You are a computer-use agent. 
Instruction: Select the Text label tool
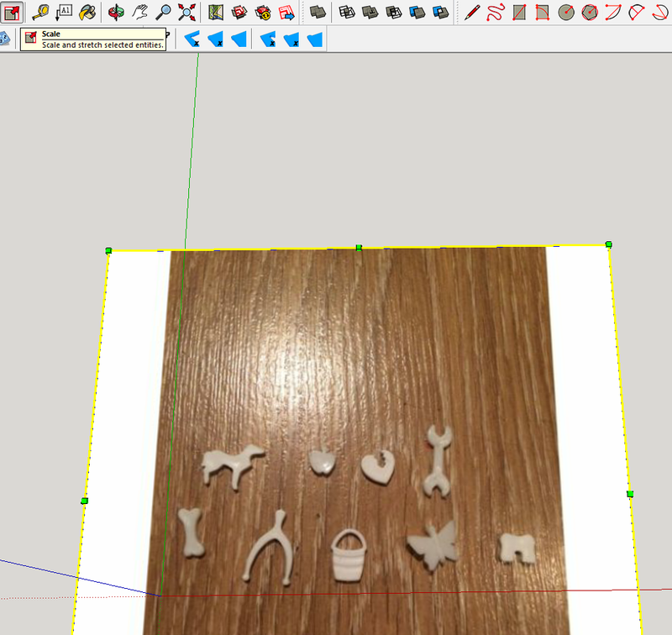click(64, 13)
